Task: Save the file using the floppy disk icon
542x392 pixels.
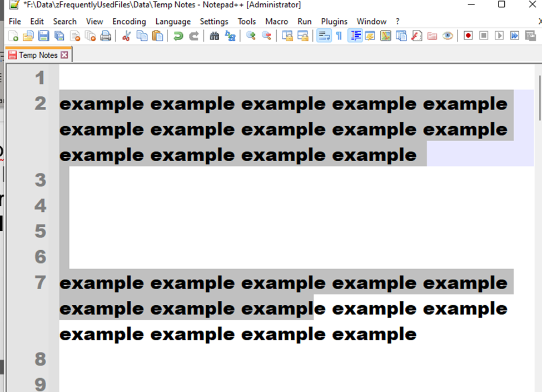Action: tap(43, 36)
